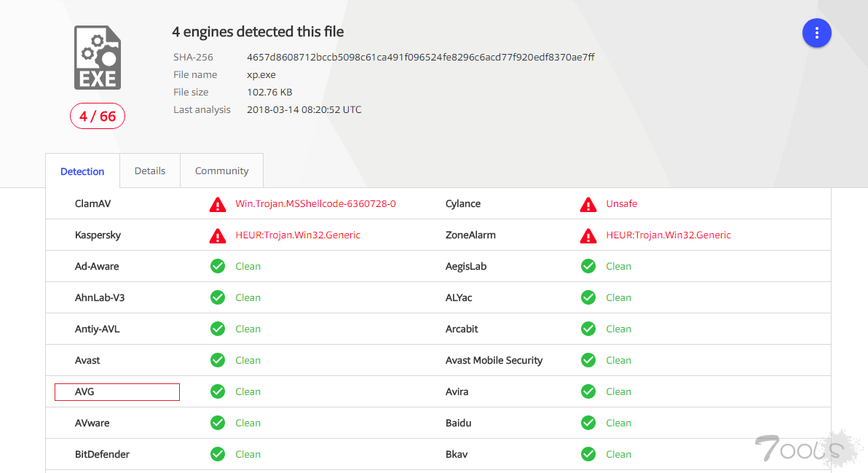
Task: Open the Community tab
Action: tap(221, 171)
